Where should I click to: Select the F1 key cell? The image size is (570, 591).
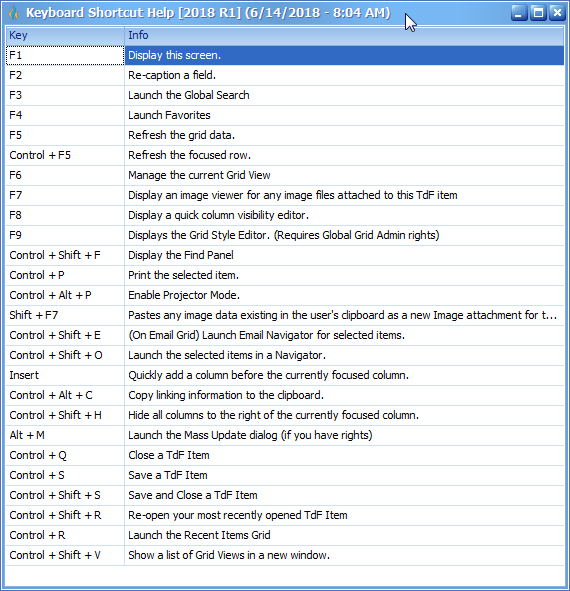coord(65,55)
